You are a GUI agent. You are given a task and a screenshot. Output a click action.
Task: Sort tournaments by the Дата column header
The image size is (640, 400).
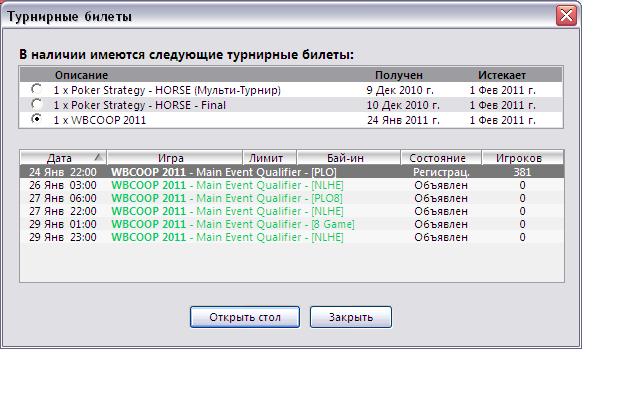tap(63, 158)
